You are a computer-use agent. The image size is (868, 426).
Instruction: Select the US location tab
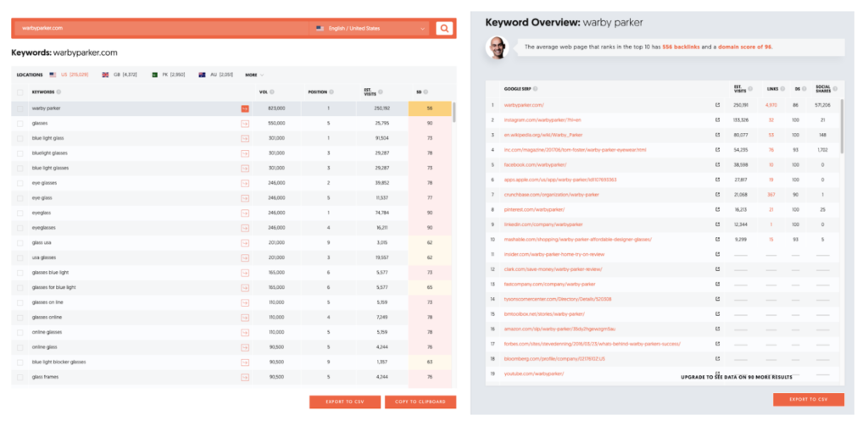coord(69,75)
